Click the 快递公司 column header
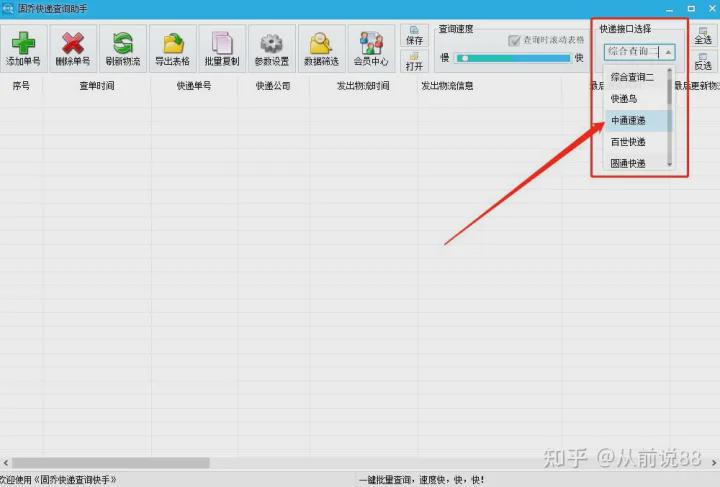This screenshot has width=720, height=487. [x=273, y=86]
